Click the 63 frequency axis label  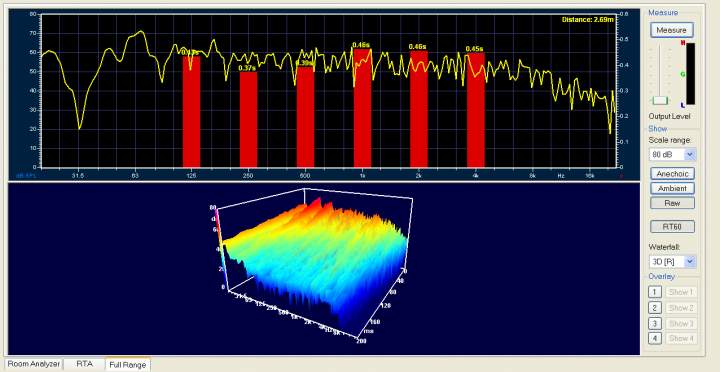point(135,175)
